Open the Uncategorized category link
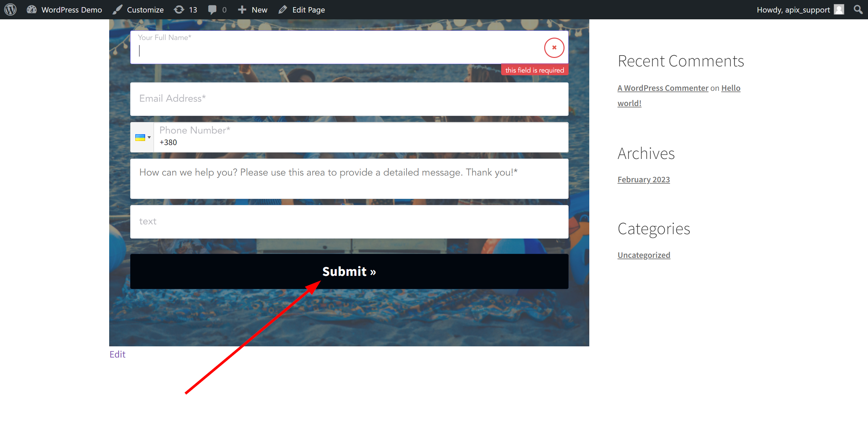The height and width of the screenshot is (427, 868). pos(644,255)
